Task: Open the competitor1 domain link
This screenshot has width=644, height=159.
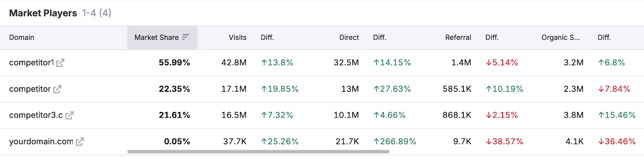Action: coord(31,62)
